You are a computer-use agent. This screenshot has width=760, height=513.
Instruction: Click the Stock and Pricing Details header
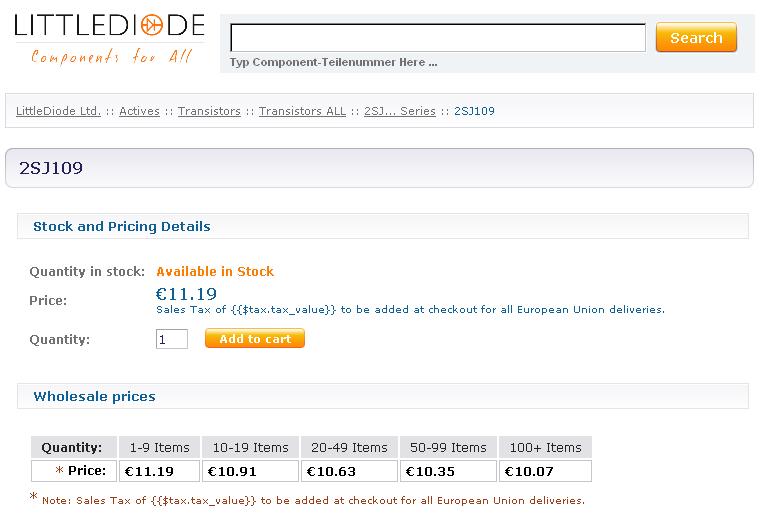tap(122, 226)
